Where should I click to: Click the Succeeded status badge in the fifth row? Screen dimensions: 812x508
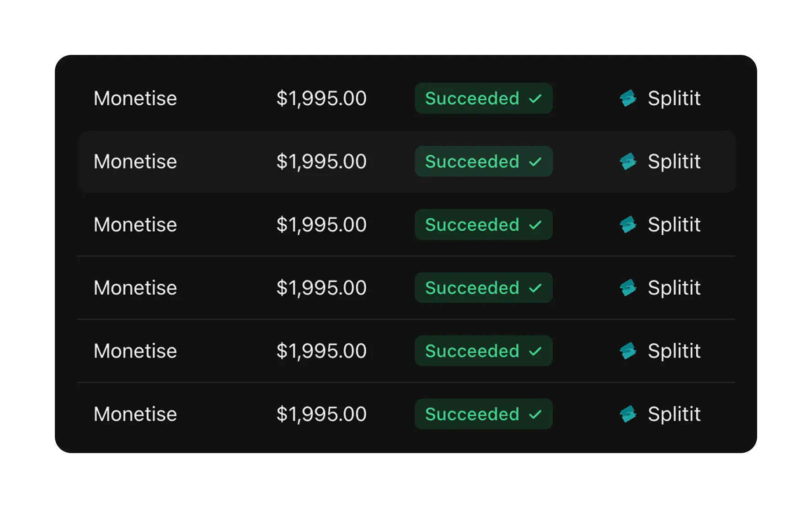[x=483, y=351]
